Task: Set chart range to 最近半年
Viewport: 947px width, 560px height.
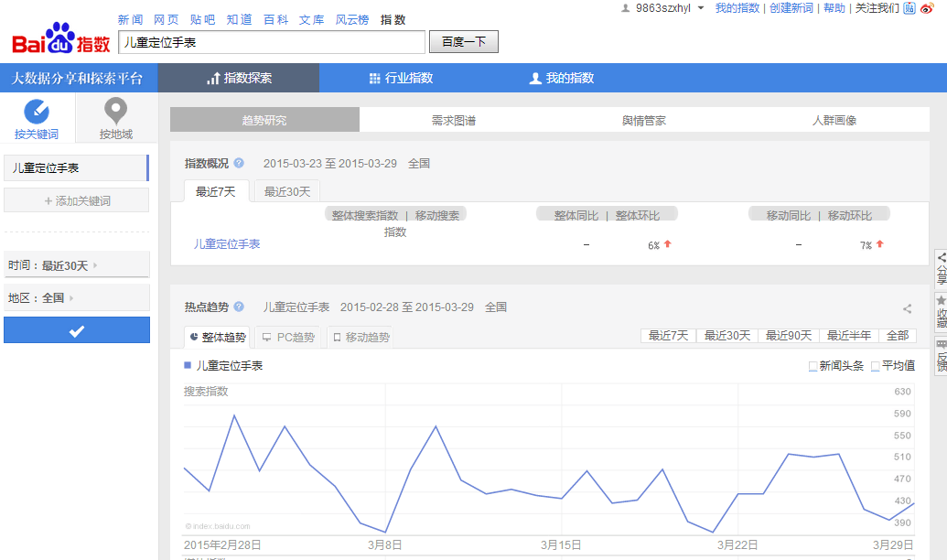Action: (848, 335)
